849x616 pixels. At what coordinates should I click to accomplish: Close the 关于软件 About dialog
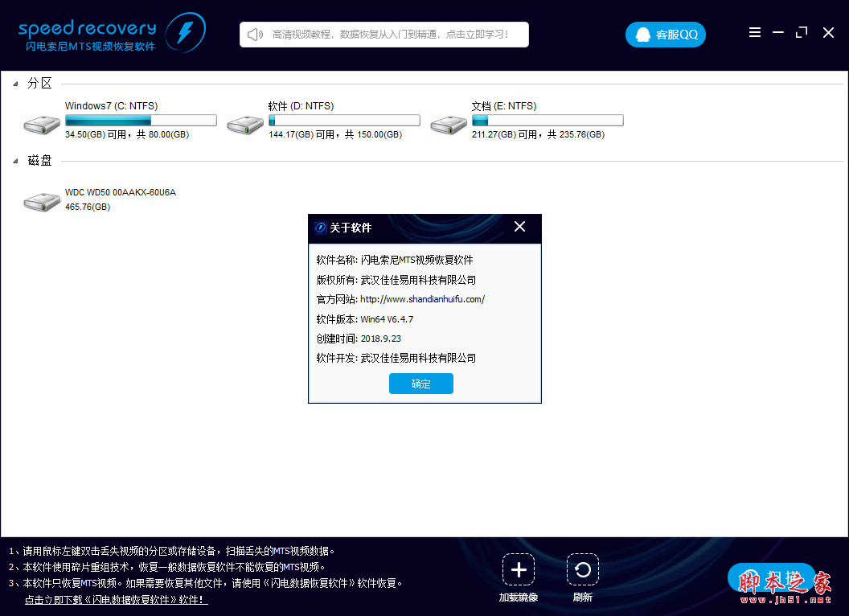click(519, 227)
